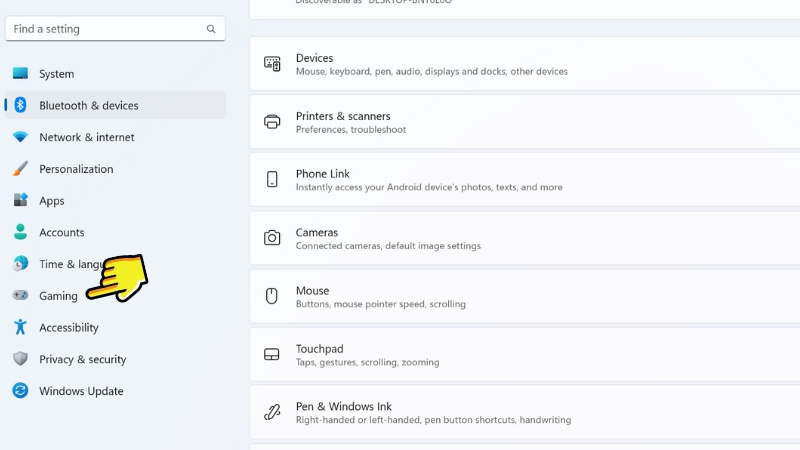Click the Accessibility figure icon

[x=20, y=327]
